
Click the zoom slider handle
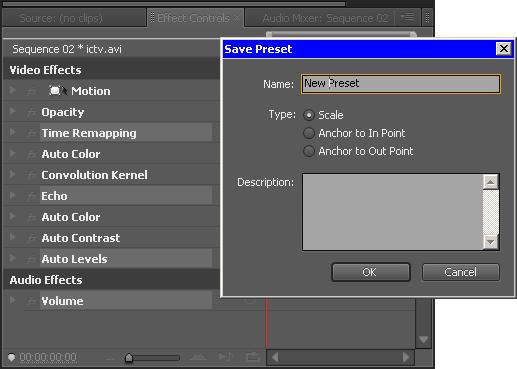(129, 358)
